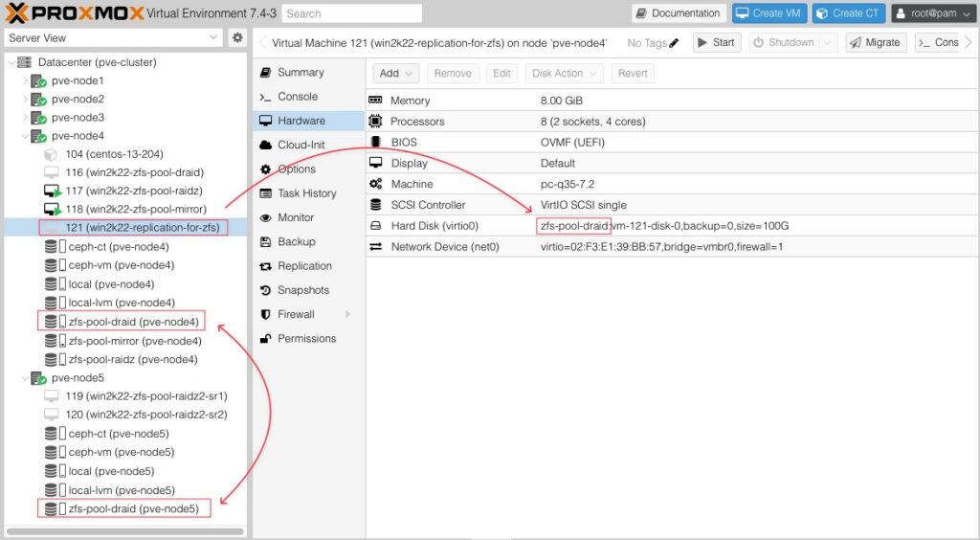Open the VM Console tab
The width and height of the screenshot is (980, 540).
[309, 97]
